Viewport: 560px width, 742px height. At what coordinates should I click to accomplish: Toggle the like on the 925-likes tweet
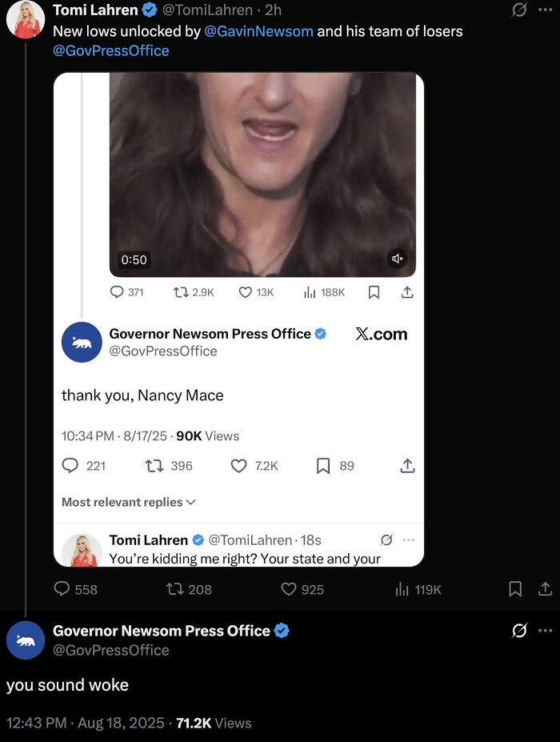[293, 590]
